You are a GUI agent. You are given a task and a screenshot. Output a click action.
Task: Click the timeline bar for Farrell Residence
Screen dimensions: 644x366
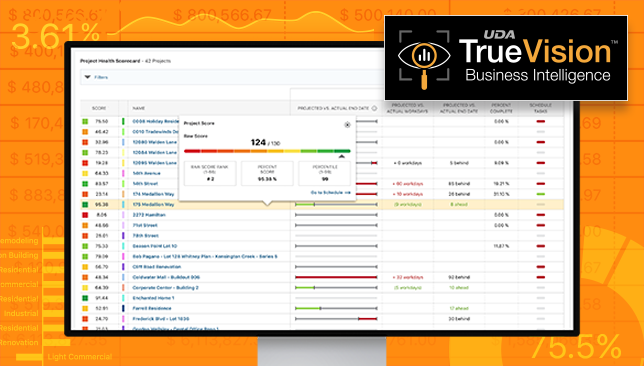336,308
